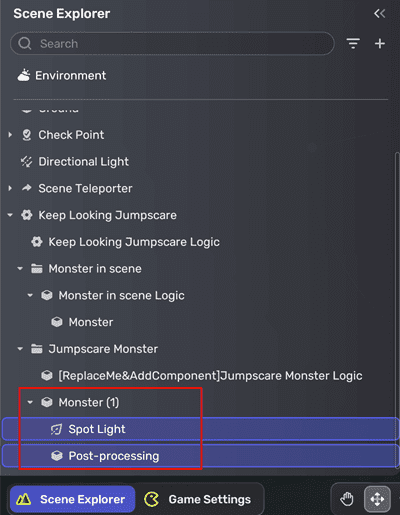The width and height of the screenshot is (400, 515).
Task: Select the Spot Light row
Action: point(200,429)
